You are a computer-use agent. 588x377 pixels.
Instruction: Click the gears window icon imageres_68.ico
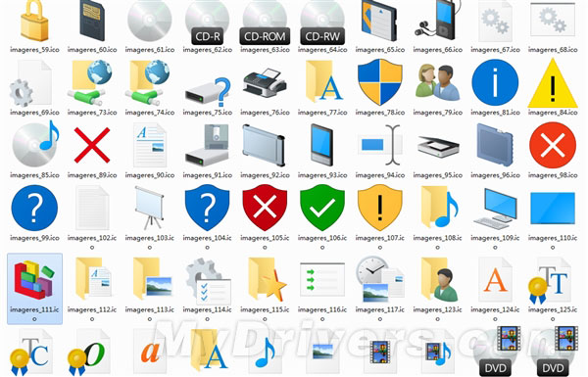click(x=553, y=19)
